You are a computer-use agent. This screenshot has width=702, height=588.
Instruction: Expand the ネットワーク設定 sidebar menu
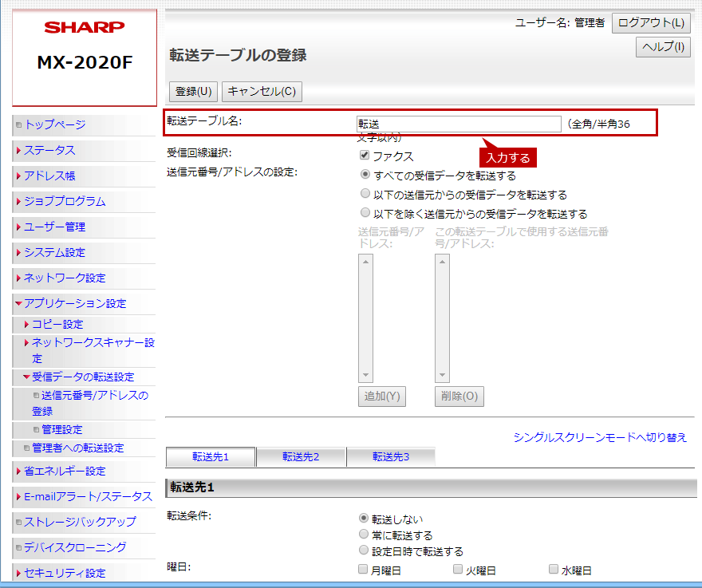(x=64, y=278)
